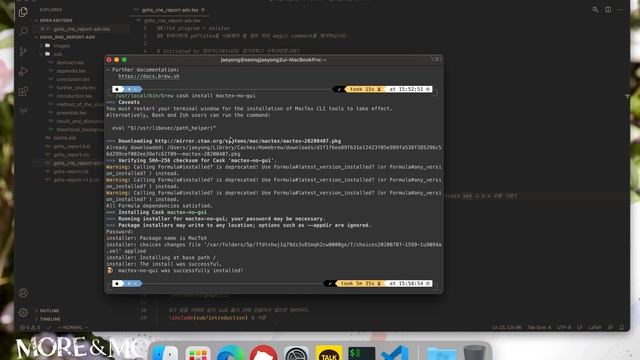The image size is (640, 360).
Task: Click the 'eval' path_helper command line
Action: coord(164,128)
